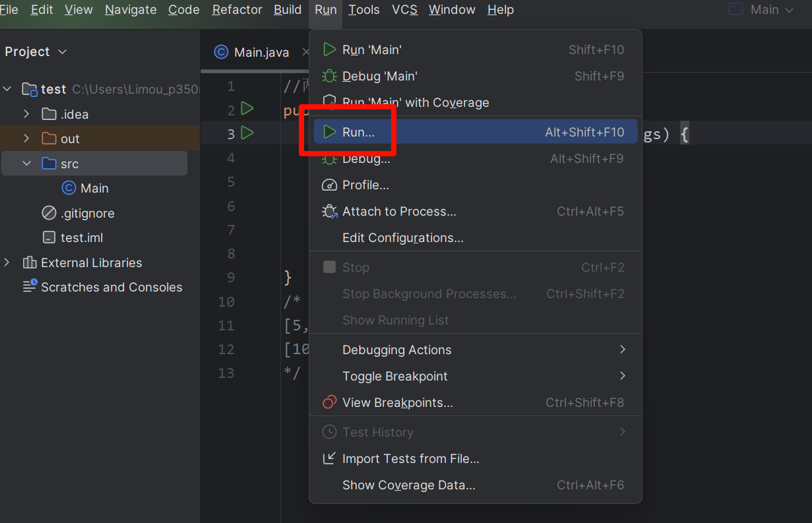Open the Refactor menu
The image size is (812, 523).
pos(237,10)
